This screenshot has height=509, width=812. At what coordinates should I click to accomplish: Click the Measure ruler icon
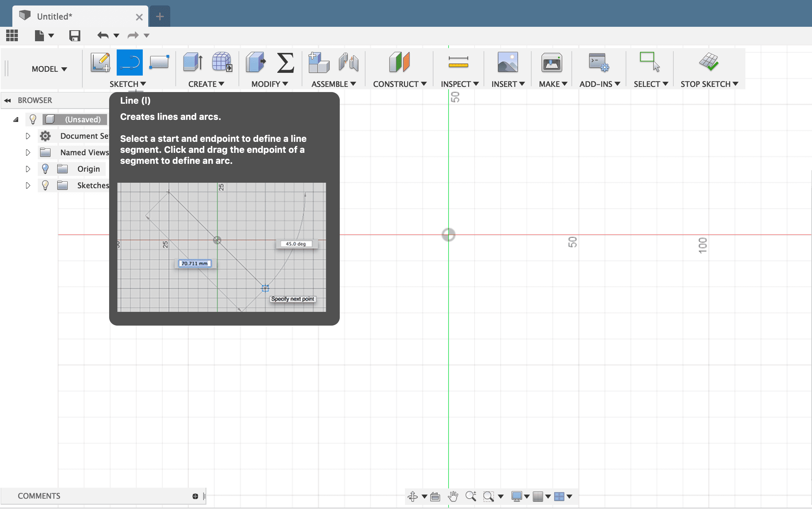pos(458,63)
